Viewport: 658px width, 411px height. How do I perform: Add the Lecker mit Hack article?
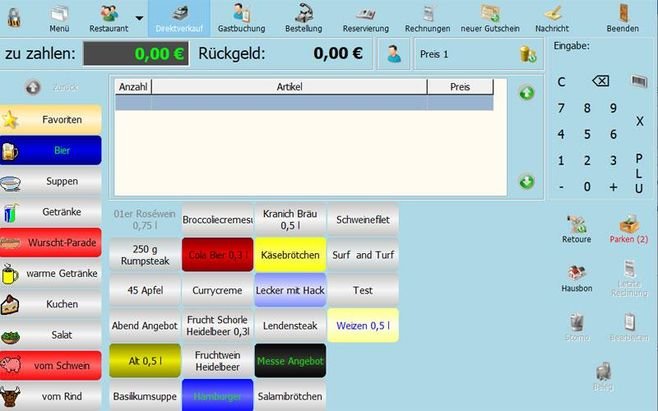click(290, 290)
